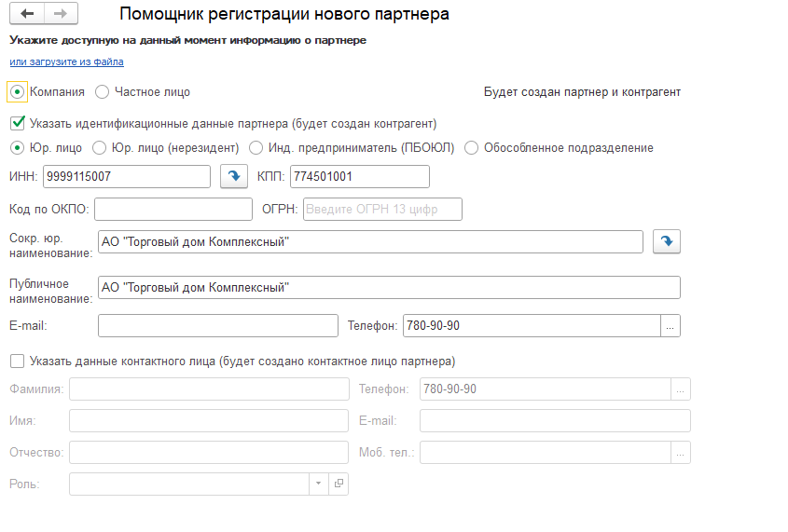Choose Юр. лицо (нерезидент) radio option
Viewport: 788px width, 532px height.
(x=100, y=148)
